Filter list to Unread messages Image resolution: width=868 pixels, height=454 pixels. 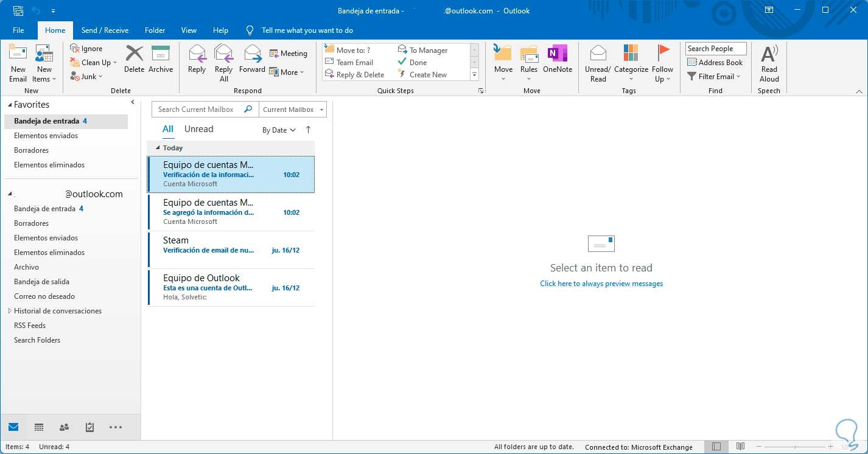click(198, 129)
